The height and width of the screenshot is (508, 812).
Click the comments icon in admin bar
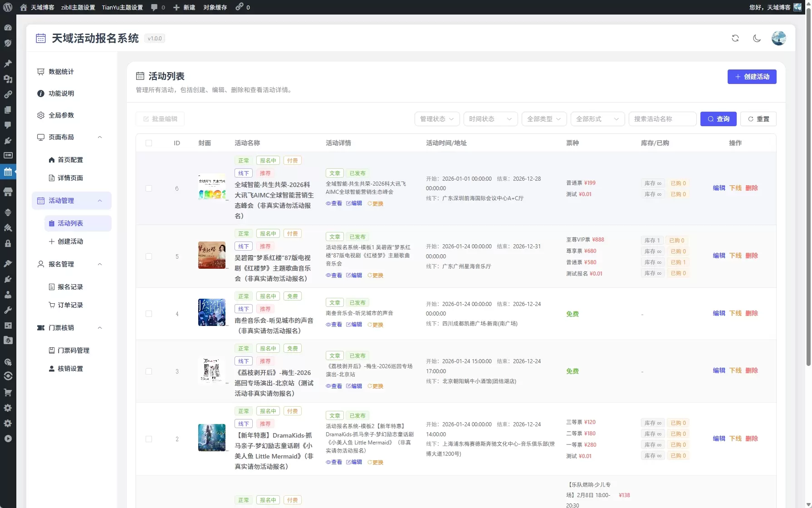point(154,7)
